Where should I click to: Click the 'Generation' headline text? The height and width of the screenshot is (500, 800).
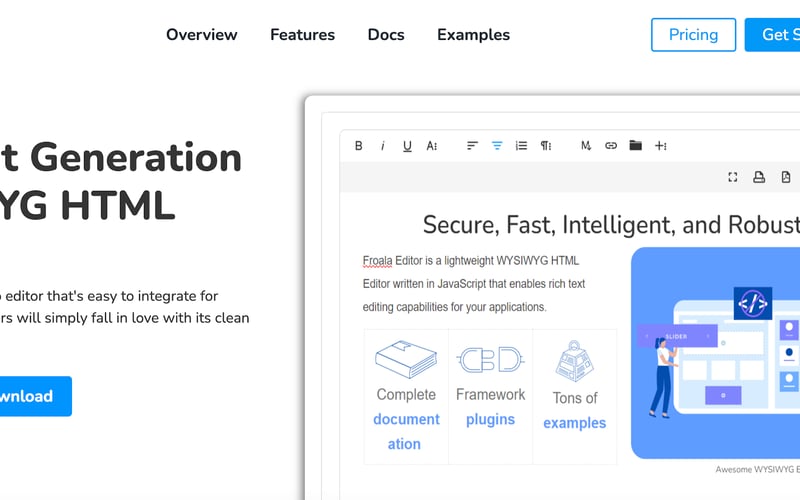click(x=136, y=158)
